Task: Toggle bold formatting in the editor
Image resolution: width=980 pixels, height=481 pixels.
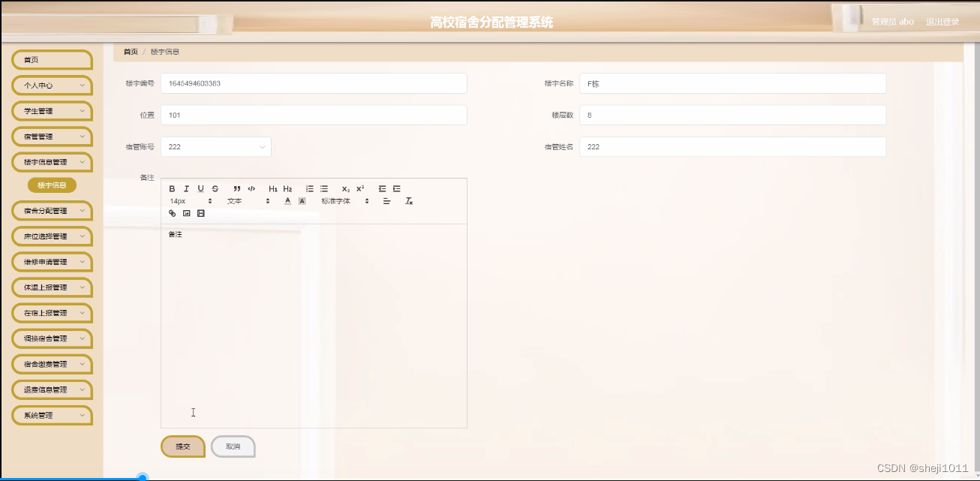Action: [173, 189]
